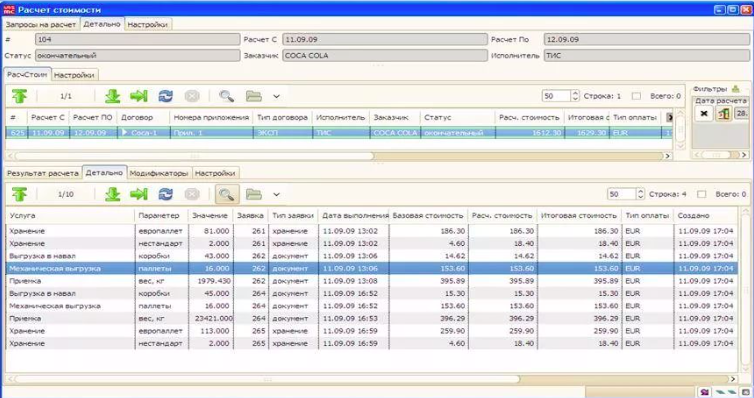Select Хранение европаллет row with 113.000

[371, 331]
